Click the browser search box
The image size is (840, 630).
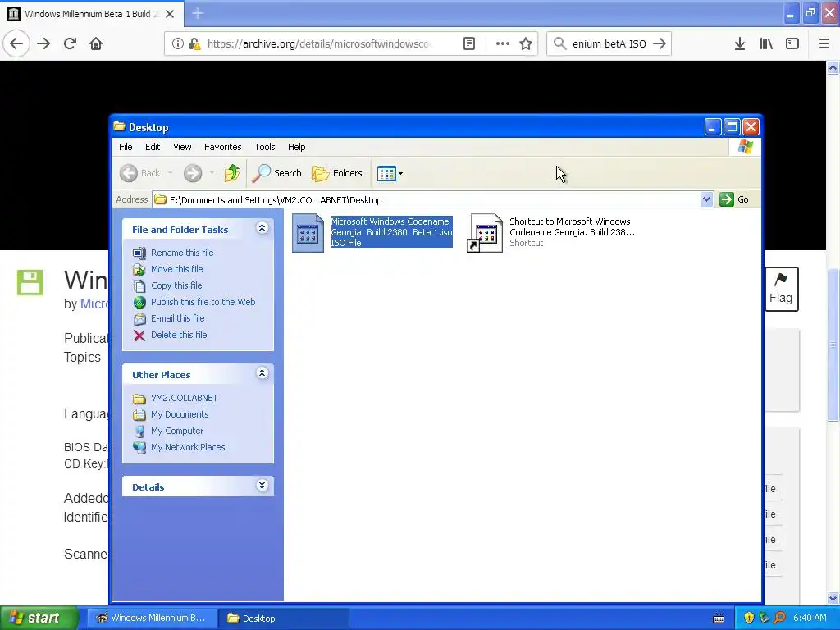pyautogui.click(x=609, y=43)
